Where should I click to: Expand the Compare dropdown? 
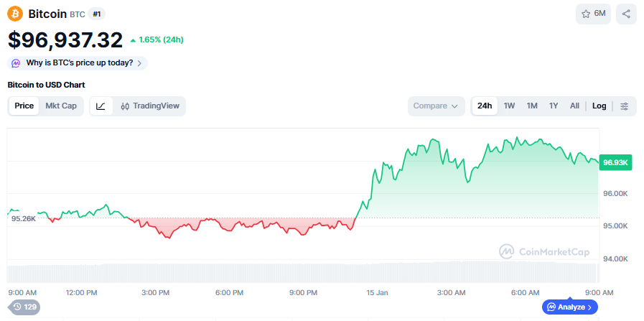point(436,106)
